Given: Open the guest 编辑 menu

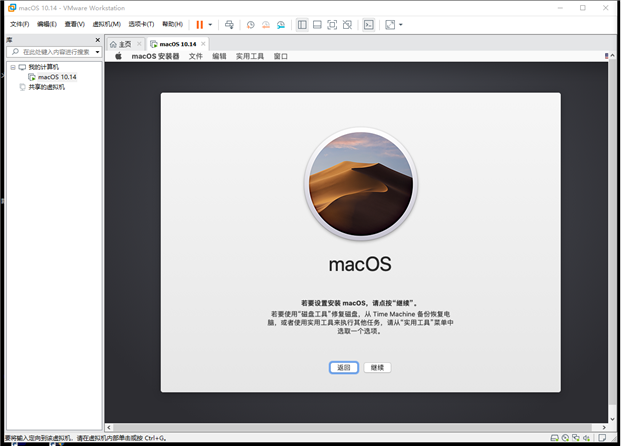Looking at the screenshot, I should [219, 56].
